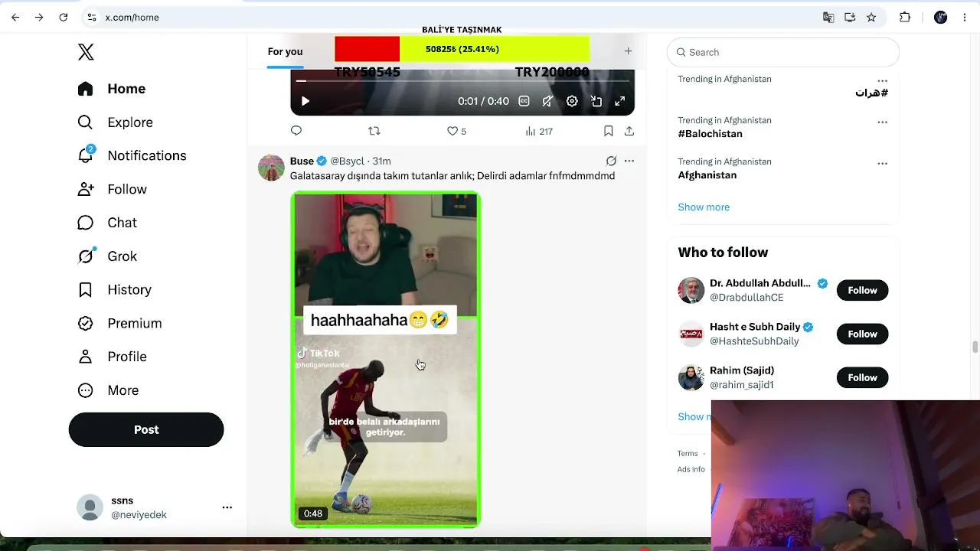Open the browser three-dot menu
Viewport: 980px width, 551px height.
point(965,17)
